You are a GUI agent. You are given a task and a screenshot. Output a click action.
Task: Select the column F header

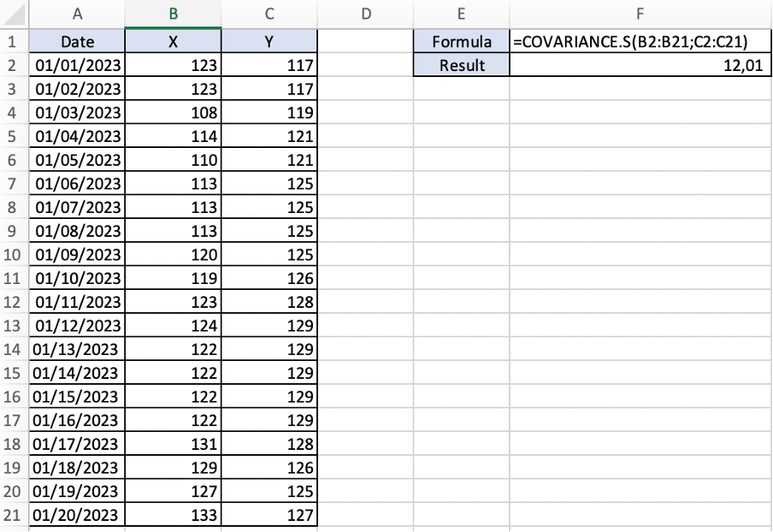point(640,14)
